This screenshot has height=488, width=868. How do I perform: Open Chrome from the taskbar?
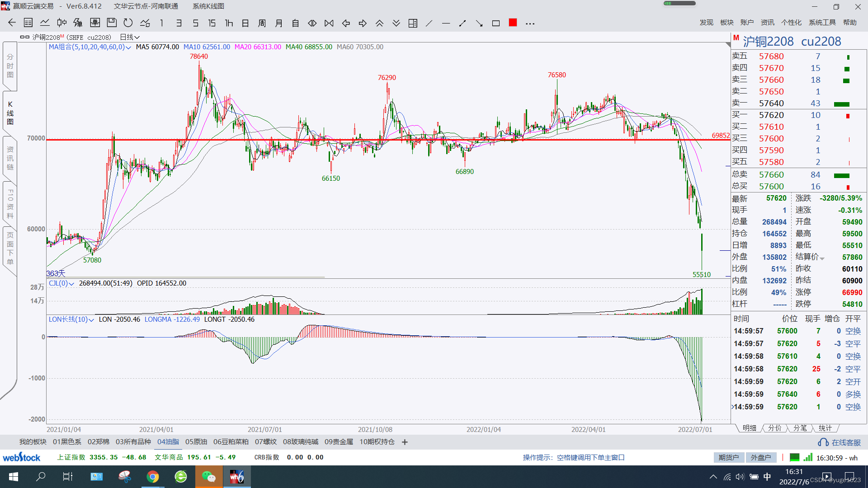tap(153, 477)
